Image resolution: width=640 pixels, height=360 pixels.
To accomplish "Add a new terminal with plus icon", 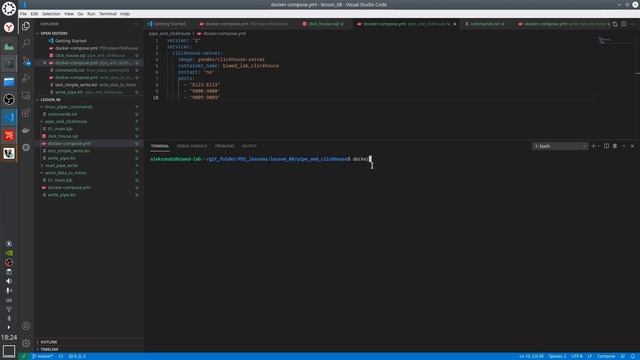I will [593, 146].
